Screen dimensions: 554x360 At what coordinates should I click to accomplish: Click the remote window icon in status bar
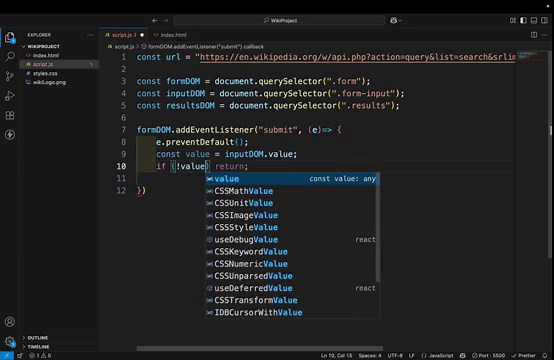tap(7, 355)
